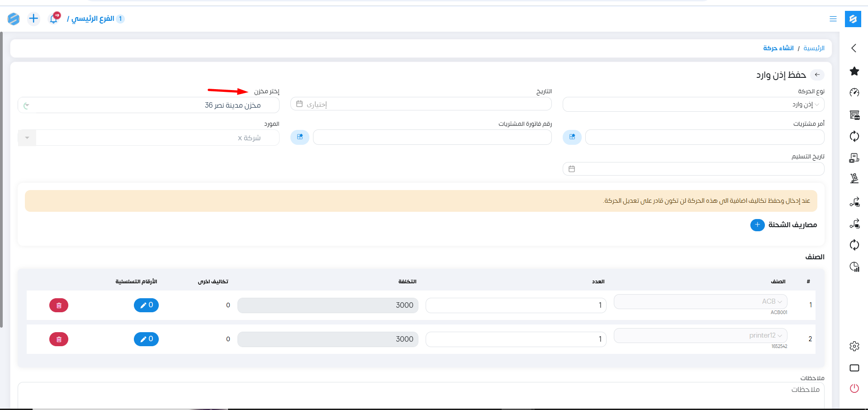Open the printer12 item dropdown
This screenshot has width=868, height=410.
[700, 335]
